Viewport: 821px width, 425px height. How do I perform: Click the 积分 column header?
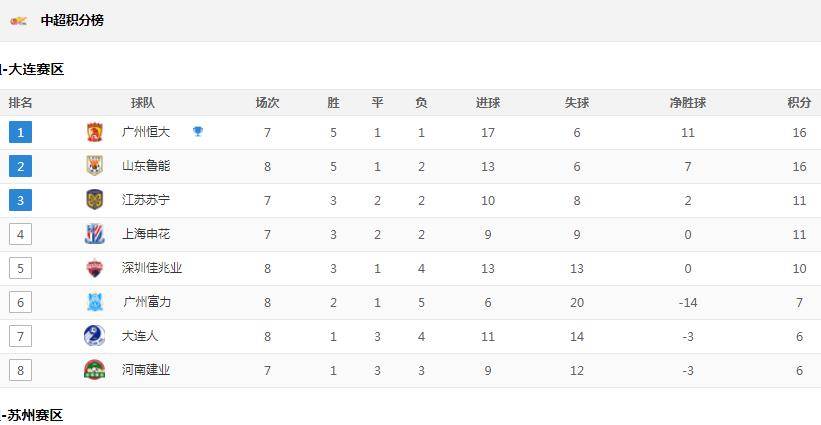pyautogui.click(x=799, y=103)
